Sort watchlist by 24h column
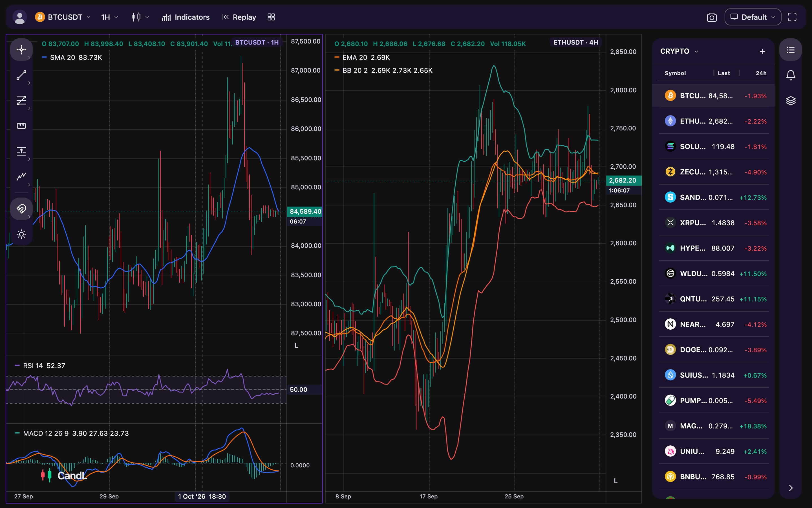 (x=761, y=73)
